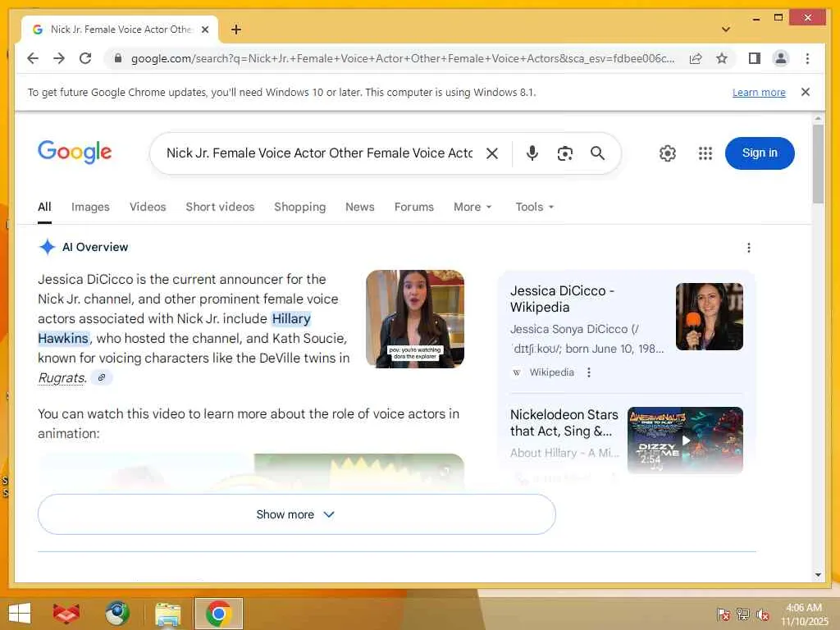The image size is (840, 630).
Task: Submit the search with the magnifier icon
Action: pyautogui.click(x=597, y=153)
